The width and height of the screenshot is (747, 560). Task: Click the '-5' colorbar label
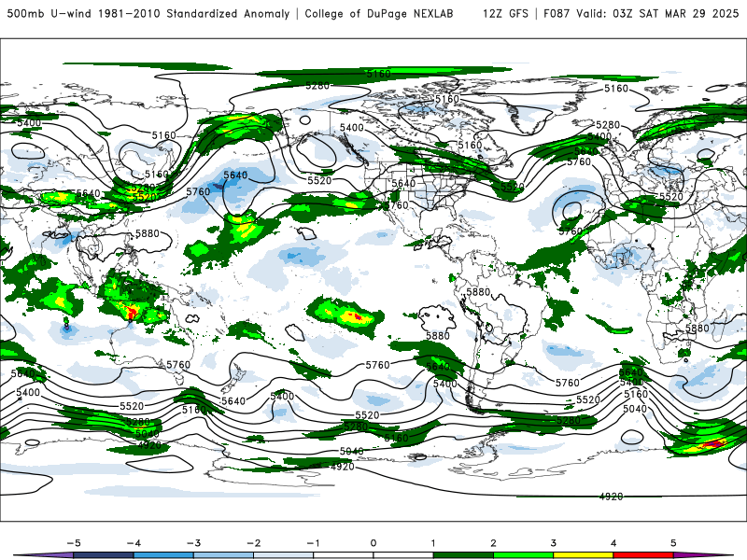(74, 543)
